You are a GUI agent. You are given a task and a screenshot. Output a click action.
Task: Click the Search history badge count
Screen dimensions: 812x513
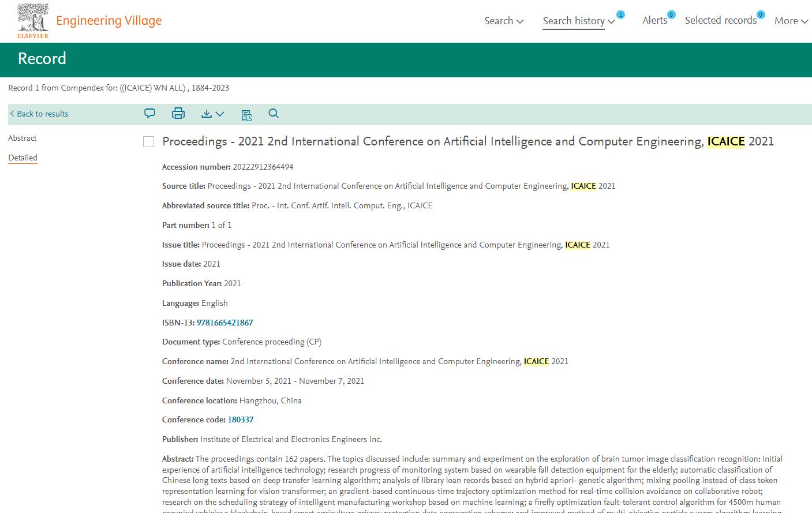tap(620, 14)
